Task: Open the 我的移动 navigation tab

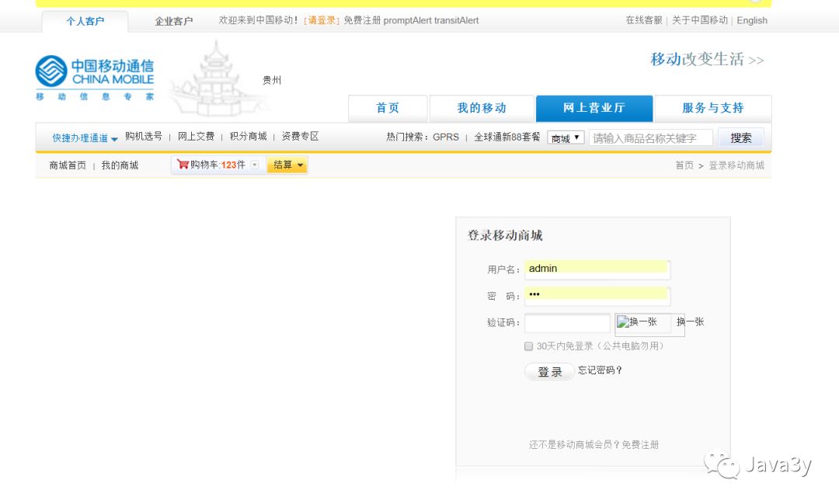Action: point(482,108)
